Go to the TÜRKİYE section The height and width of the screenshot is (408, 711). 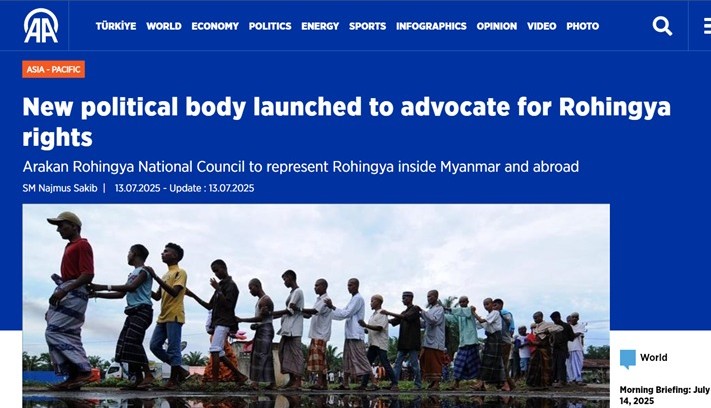coord(116,26)
